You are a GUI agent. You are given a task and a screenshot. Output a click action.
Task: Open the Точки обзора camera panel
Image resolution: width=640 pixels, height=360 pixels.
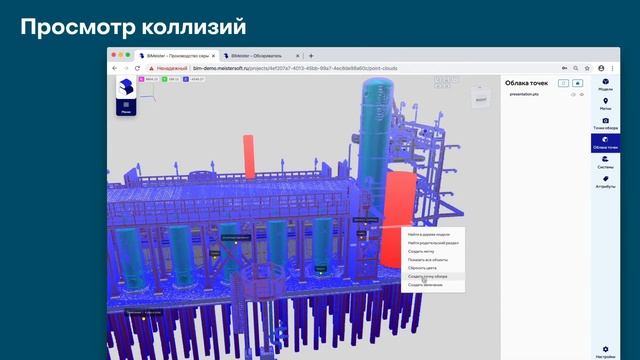(605, 124)
